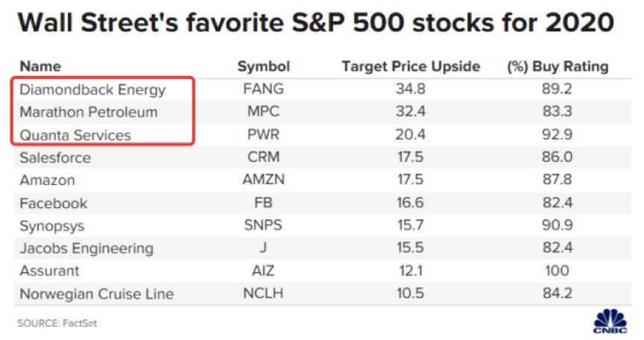
Task: Select Marathon Petroleum in the table
Action: tap(89, 113)
